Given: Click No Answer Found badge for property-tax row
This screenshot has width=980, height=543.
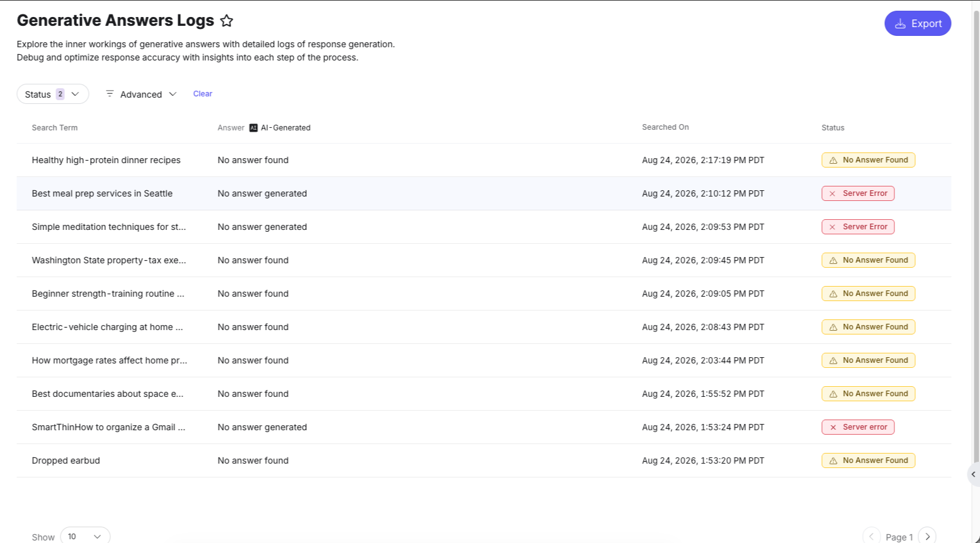Looking at the screenshot, I should [868, 260].
